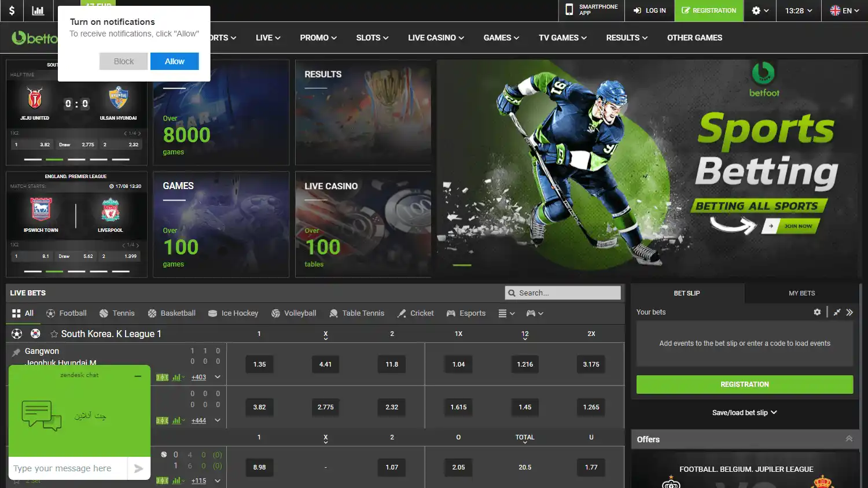868x488 pixels.
Task: Select the Football sport filter
Action: (66, 313)
